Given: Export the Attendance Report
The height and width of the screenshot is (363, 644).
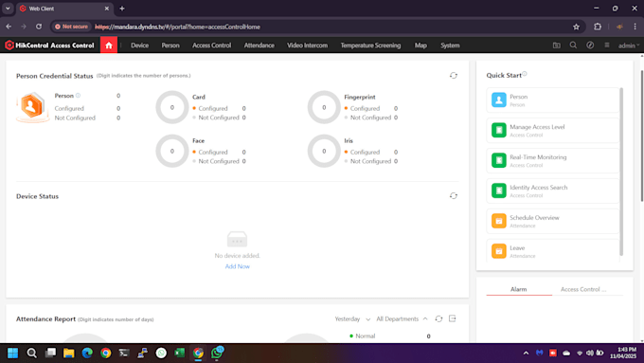Looking at the screenshot, I should coord(452,318).
